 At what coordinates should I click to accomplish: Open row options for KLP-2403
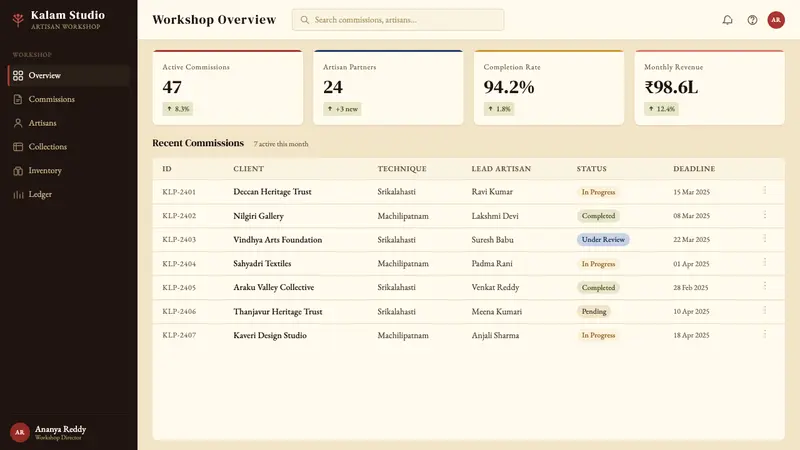tap(764, 238)
